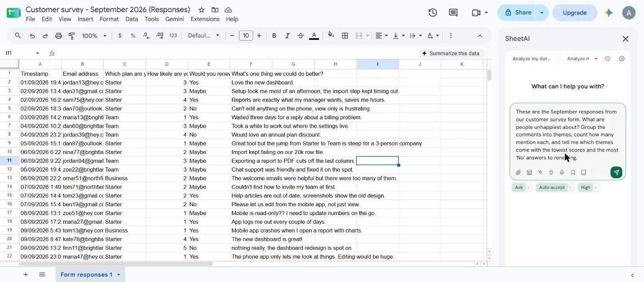Increase decimal places

[x=159, y=36]
